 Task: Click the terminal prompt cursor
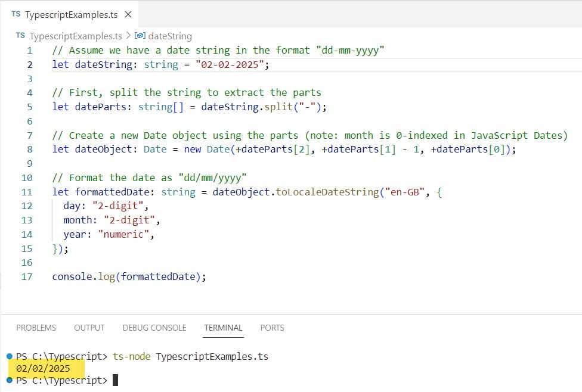pos(115,381)
